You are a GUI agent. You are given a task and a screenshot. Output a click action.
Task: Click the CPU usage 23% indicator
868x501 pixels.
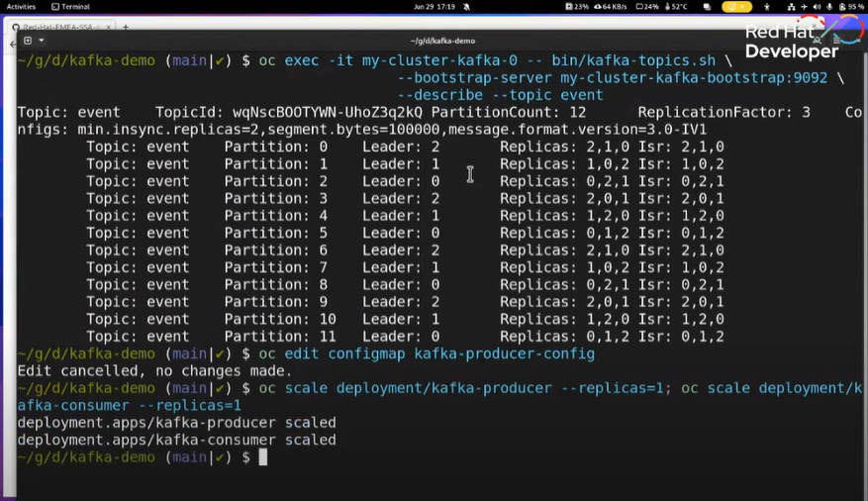[577, 7]
